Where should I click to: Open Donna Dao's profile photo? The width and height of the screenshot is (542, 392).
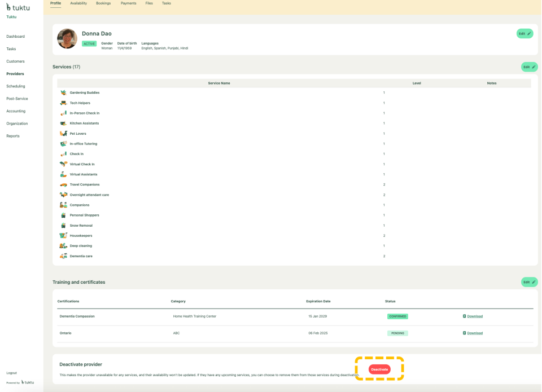[67, 39]
